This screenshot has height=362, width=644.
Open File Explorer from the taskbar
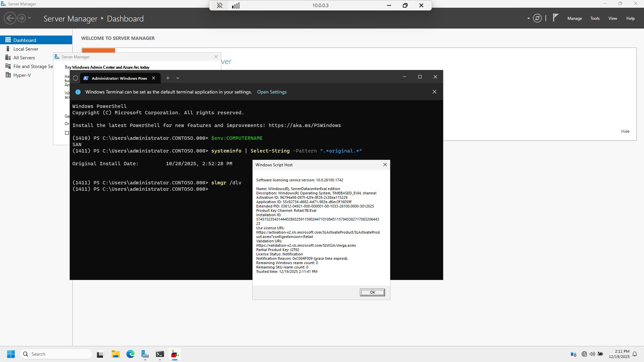(x=116, y=354)
